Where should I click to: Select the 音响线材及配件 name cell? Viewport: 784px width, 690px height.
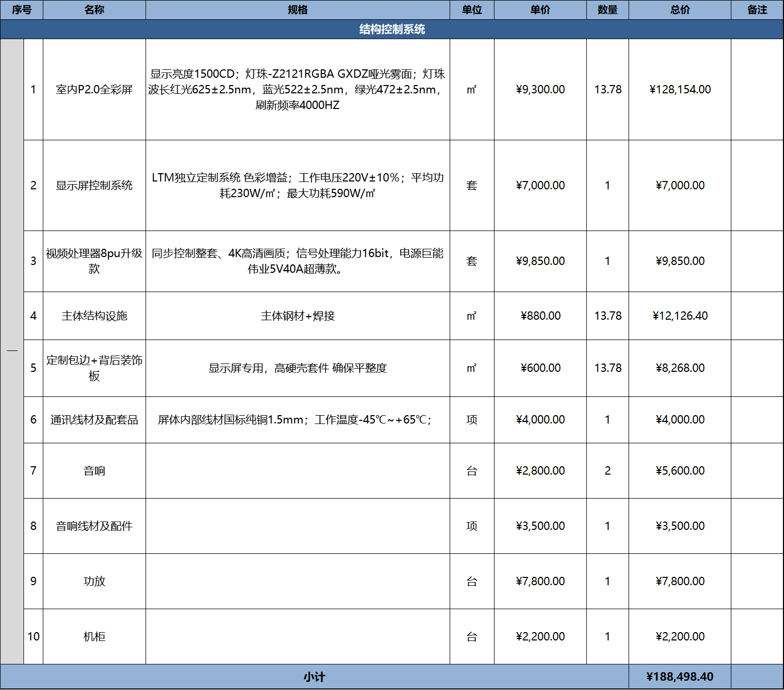pos(94,526)
